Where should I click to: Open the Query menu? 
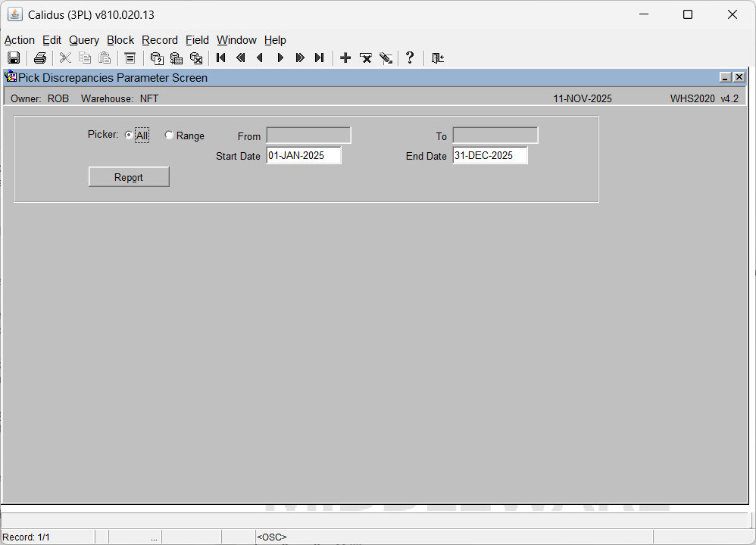click(x=83, y=40)
